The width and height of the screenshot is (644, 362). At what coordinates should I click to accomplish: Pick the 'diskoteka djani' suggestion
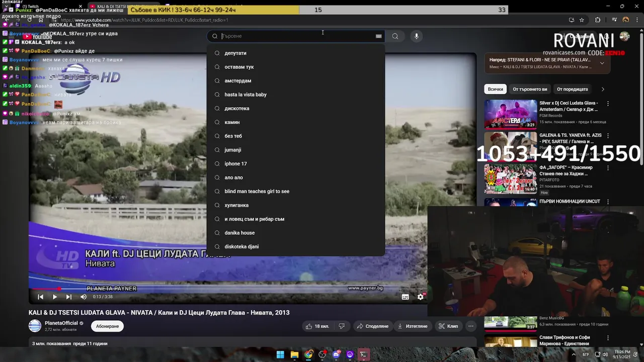coord(296,247)
